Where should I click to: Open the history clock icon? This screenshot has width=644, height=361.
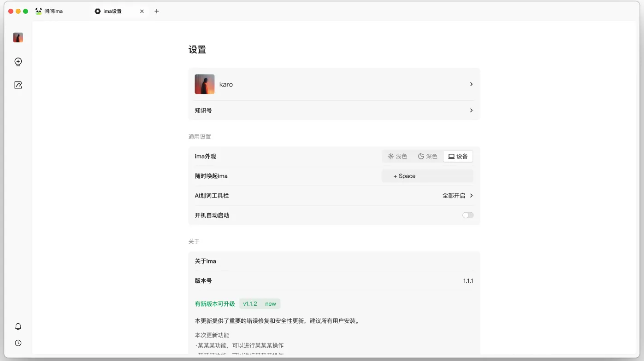(x=18, y=343)
